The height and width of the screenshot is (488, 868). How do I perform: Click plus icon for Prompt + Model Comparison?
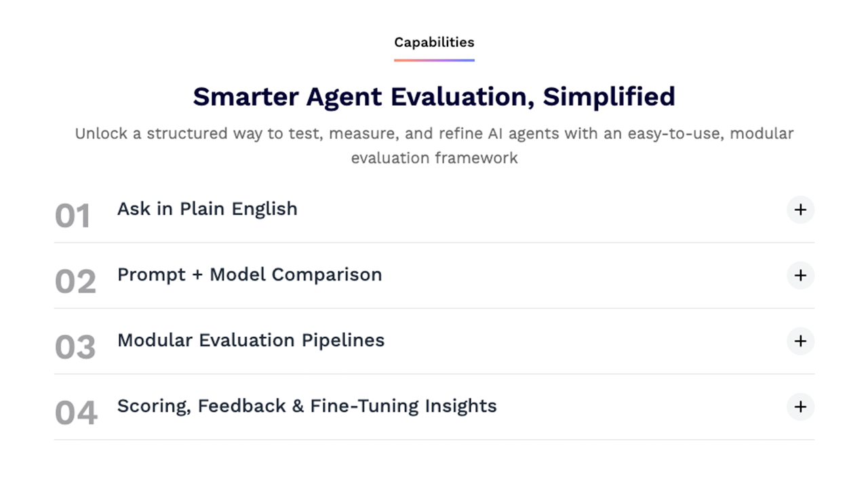[x=800, y=276]
